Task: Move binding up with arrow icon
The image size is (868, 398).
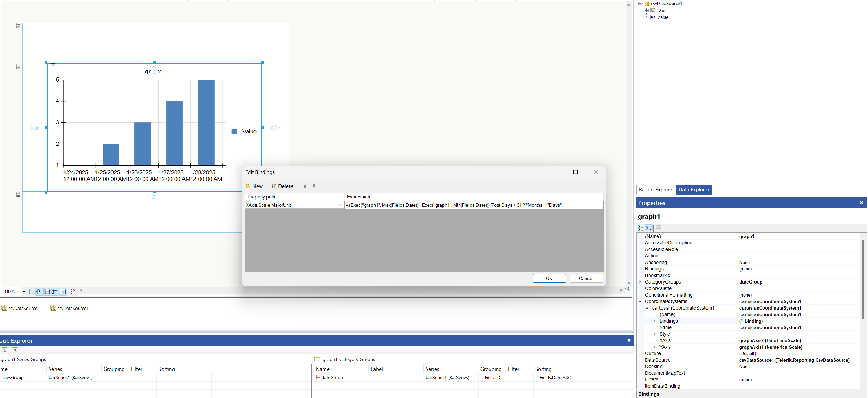Action: [x=305, y=186]
